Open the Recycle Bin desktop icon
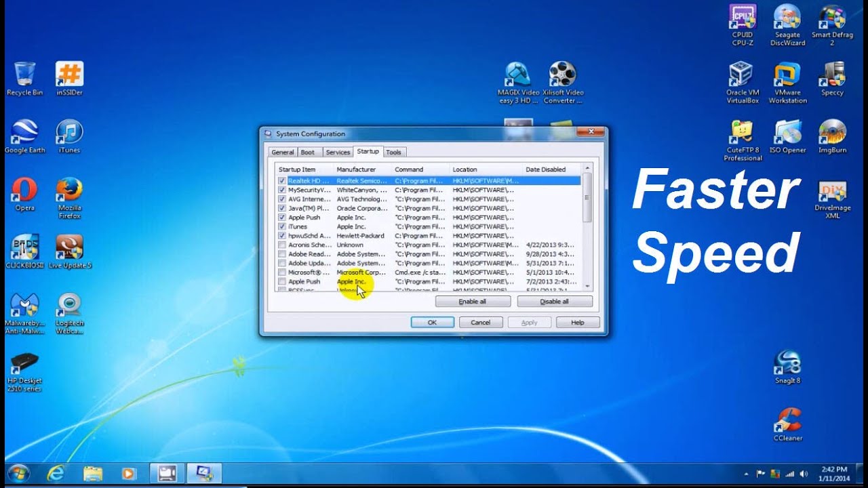 24,79
